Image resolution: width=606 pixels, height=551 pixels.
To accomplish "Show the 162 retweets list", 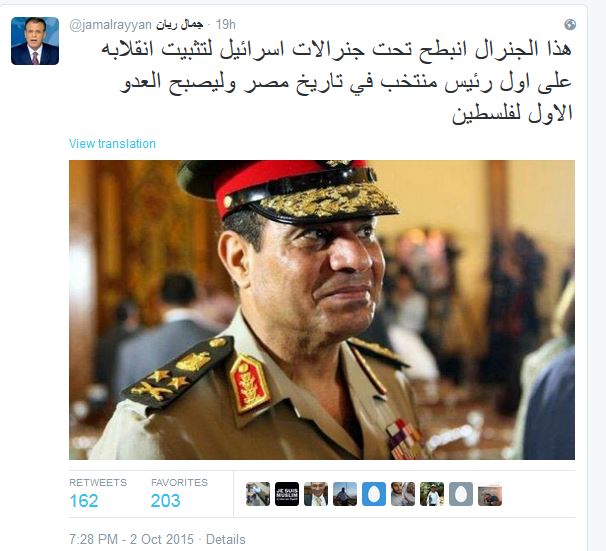I will pyautogui.click(x=98, y=494).
